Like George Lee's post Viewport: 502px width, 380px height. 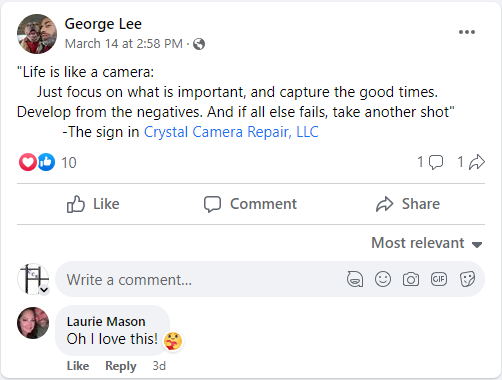[93, 204]
